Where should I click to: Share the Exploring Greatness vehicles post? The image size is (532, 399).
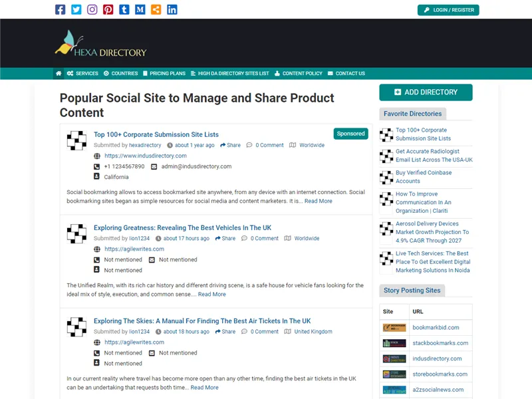pos(225,238)
